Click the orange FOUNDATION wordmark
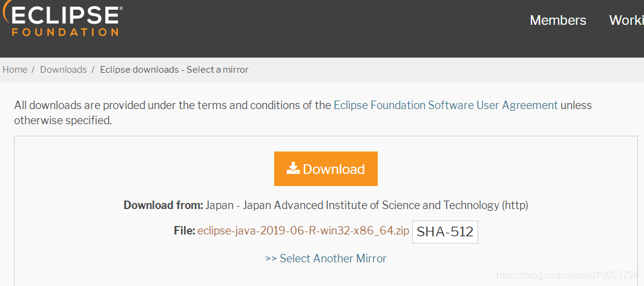The width and height of the screenshot is (644, 286). (65, 32)
